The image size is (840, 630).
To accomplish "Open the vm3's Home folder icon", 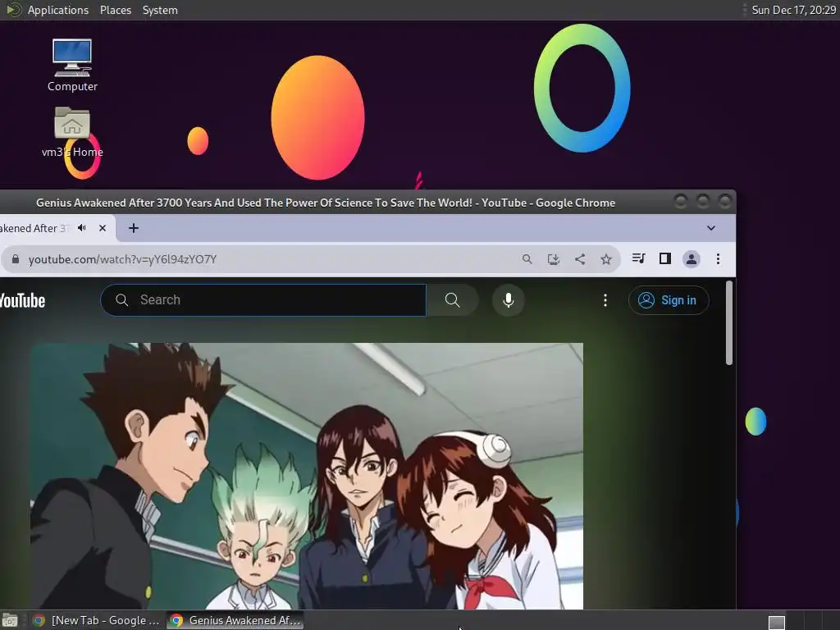I will (x=72, y=132).
